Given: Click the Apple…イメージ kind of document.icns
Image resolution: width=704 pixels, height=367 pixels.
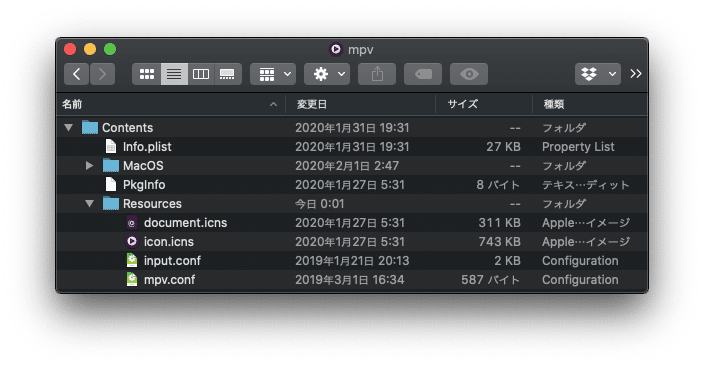Looking at the screenshot, I should (586, 223).
